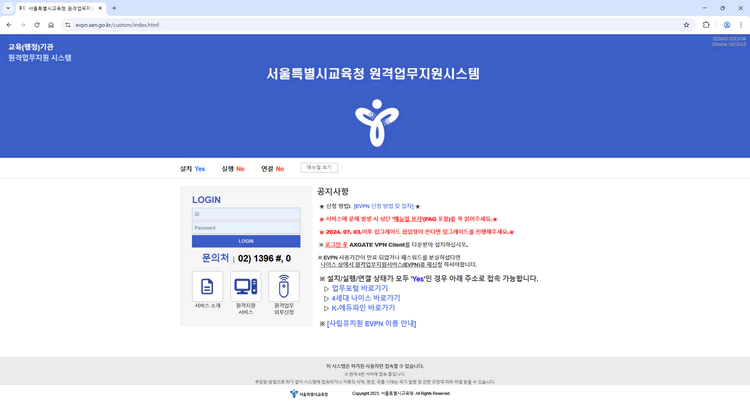Open the 원격업무 외부신청 mouse icon
Screen dimensions: 750x403
[x=284, y=286]
